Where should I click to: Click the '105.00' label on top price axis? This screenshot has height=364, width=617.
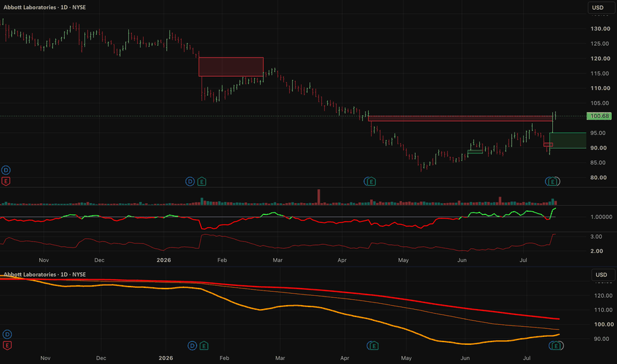(600, 103)
